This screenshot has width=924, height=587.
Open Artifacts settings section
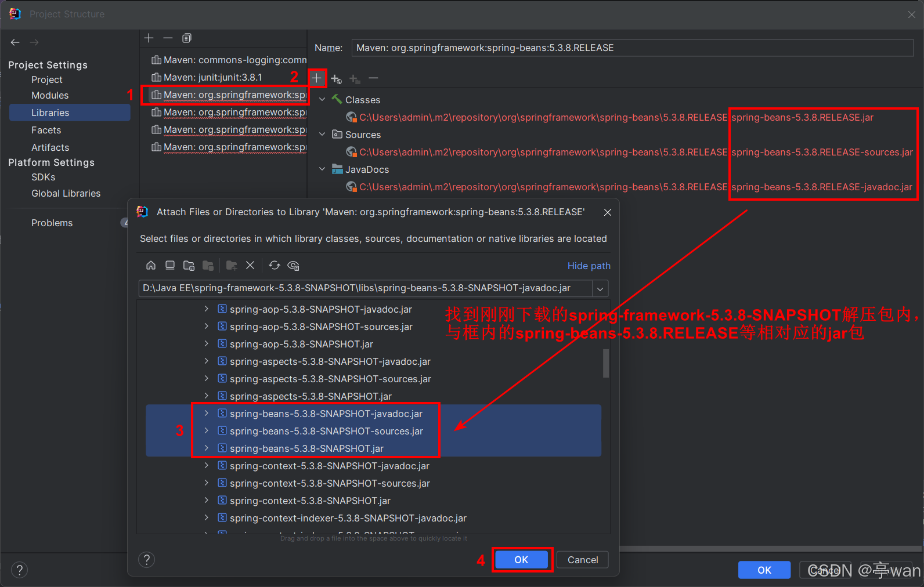[50, 147]
